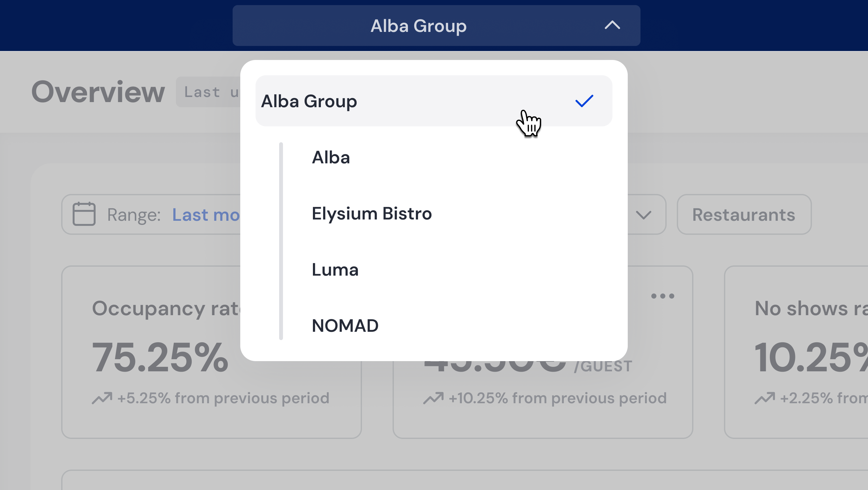The height and width of the screenshot is (490, 868).
Task: Click the Occupancy rate trend arrow icon
Action: (102, 398)
